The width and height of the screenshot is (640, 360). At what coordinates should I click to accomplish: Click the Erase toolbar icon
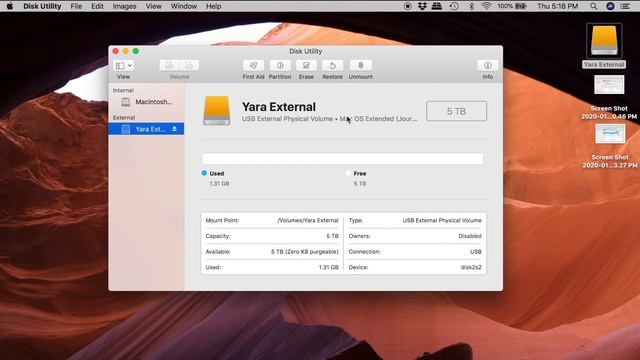click(x=306, y=65)
